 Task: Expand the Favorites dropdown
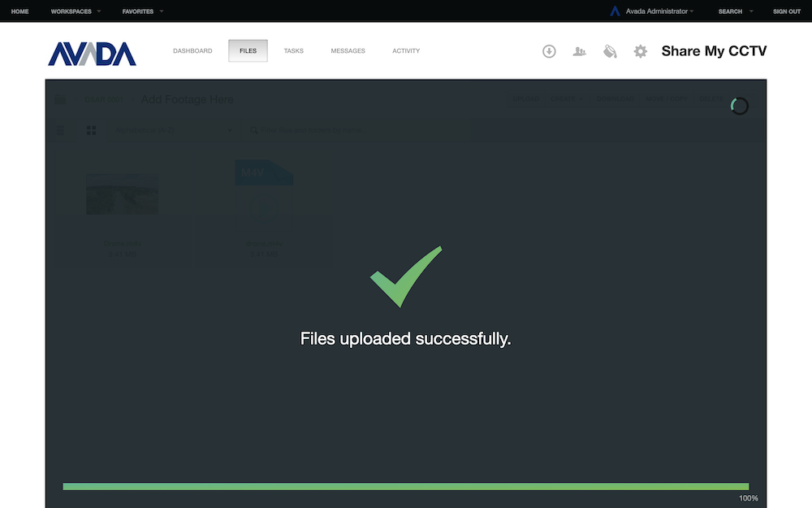[x=142, y=11]
